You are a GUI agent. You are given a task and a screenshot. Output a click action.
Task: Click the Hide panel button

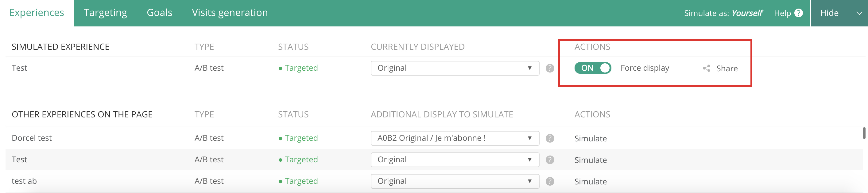coord(829,13)
